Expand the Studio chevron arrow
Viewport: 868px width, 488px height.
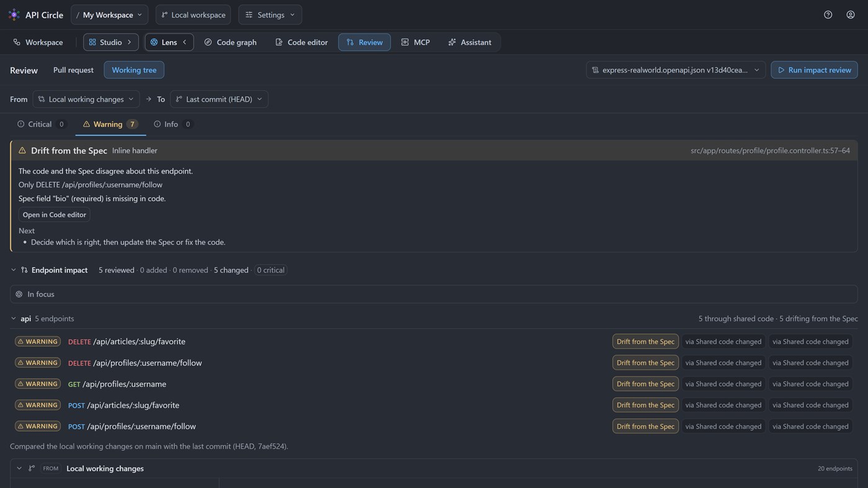pyautogui.click(x=130, y=42)
